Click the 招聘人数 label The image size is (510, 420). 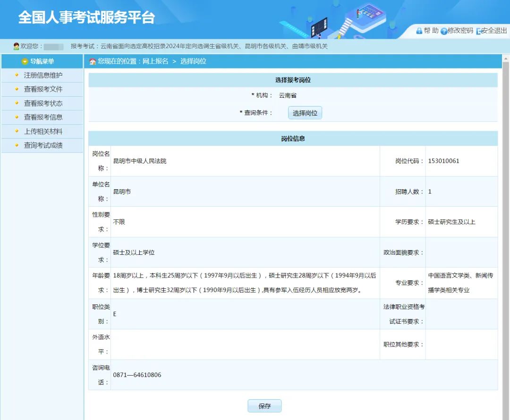point(409,192)
